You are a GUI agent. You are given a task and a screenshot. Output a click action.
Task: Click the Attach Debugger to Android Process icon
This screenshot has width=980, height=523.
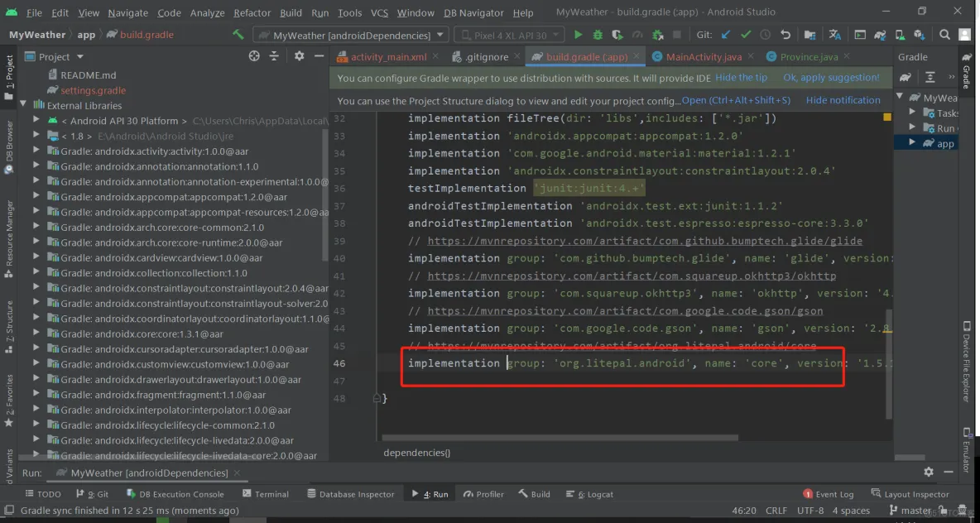point(657,35)
